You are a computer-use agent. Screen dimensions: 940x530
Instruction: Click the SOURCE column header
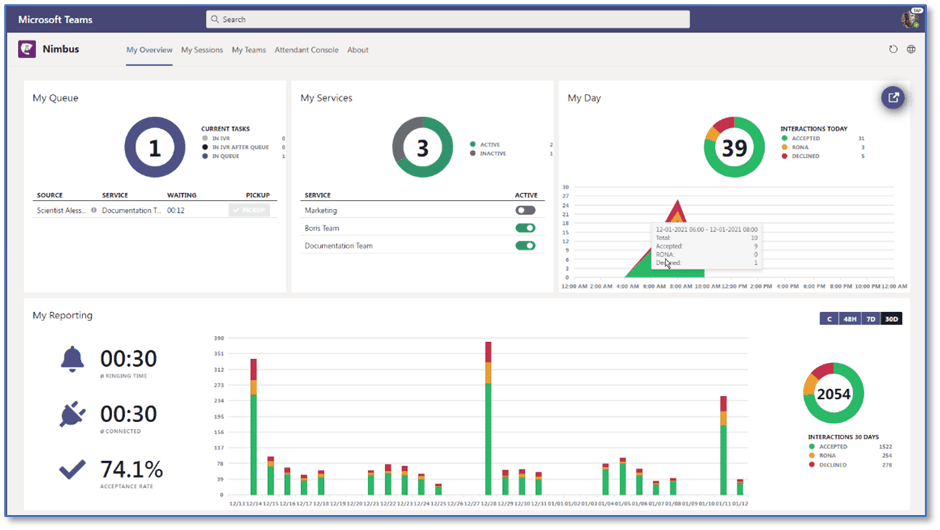coord(50,195)
